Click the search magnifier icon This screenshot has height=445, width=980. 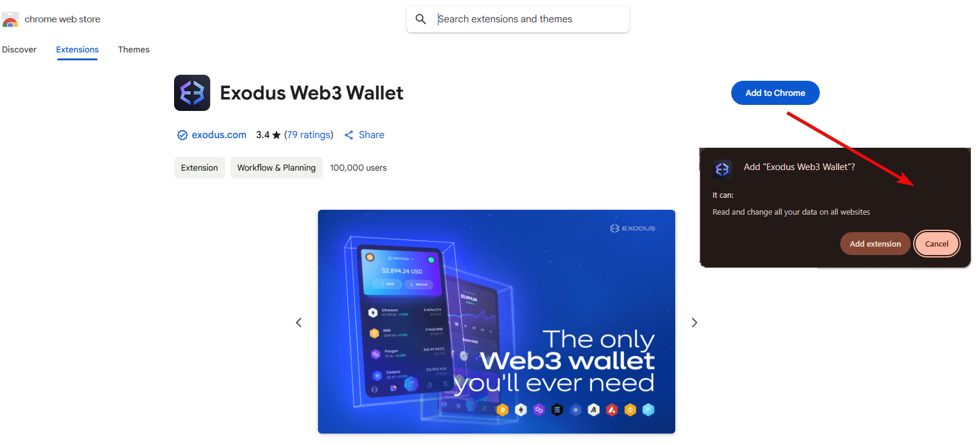tap(421, 19)
